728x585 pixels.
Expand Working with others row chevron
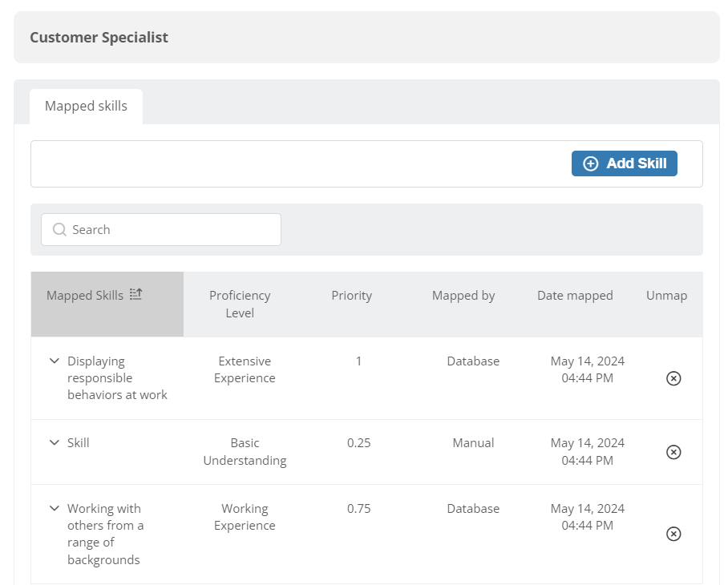55,508
